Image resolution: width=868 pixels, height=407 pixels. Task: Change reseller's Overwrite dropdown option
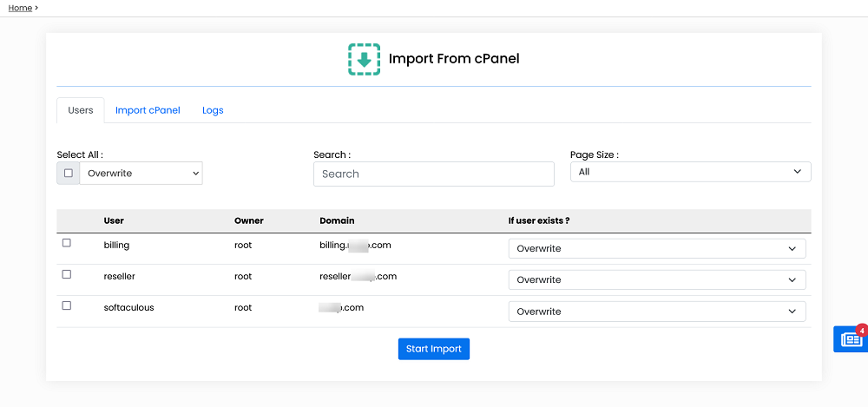coord(656,280)
